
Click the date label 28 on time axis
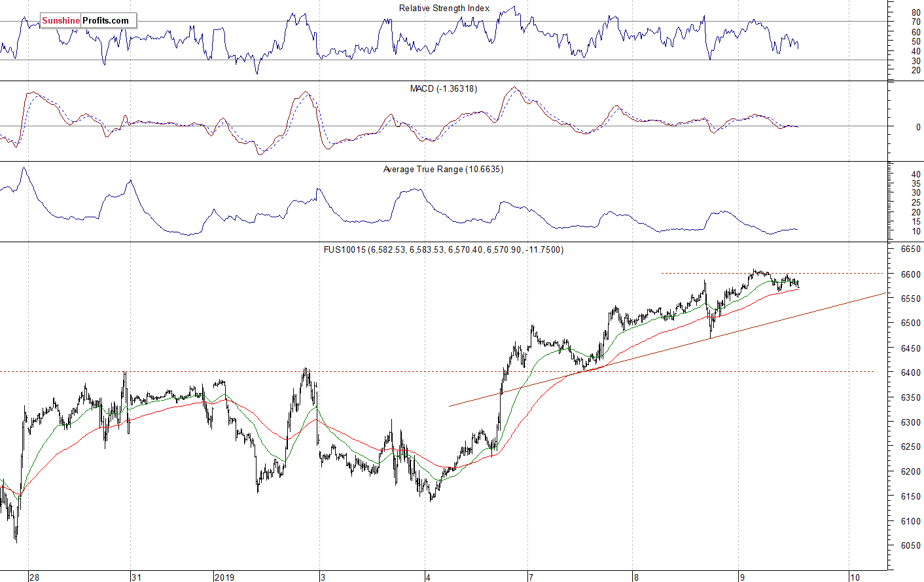point(34,577)
